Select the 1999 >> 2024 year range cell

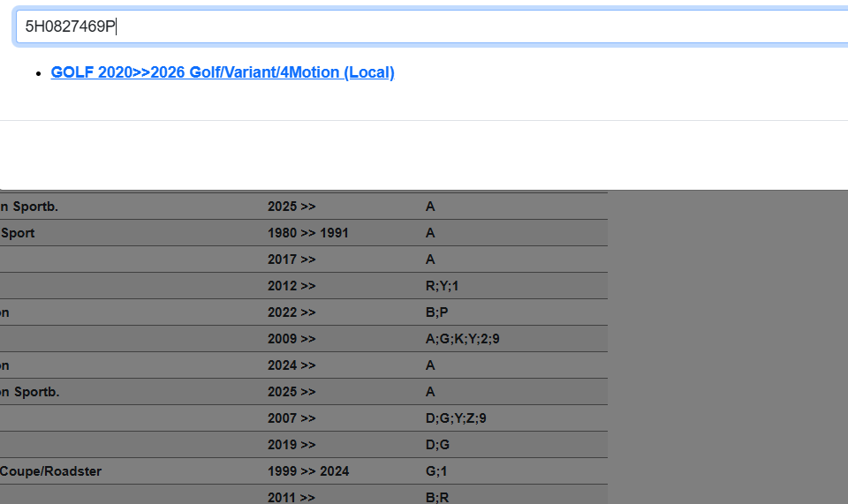pyautogui.click(x=307, y=471)
